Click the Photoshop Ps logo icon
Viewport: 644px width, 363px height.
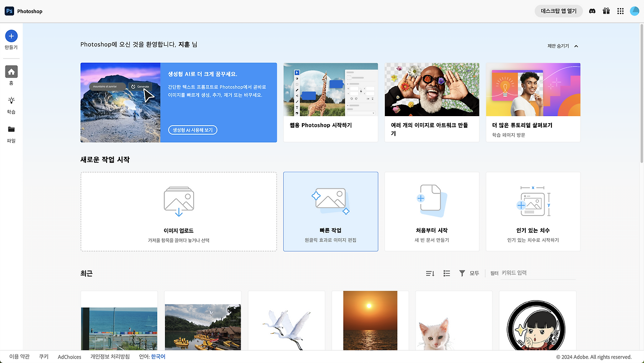(9, 11)
